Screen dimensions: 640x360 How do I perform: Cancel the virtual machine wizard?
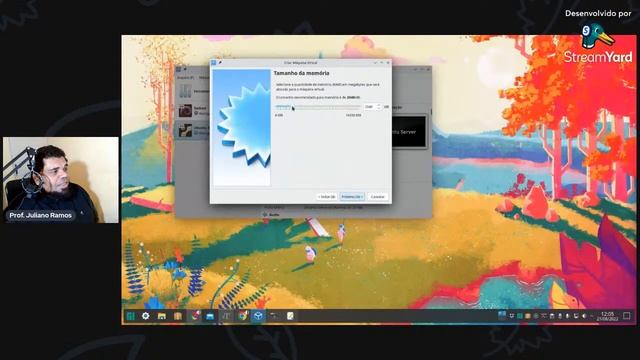378,197
